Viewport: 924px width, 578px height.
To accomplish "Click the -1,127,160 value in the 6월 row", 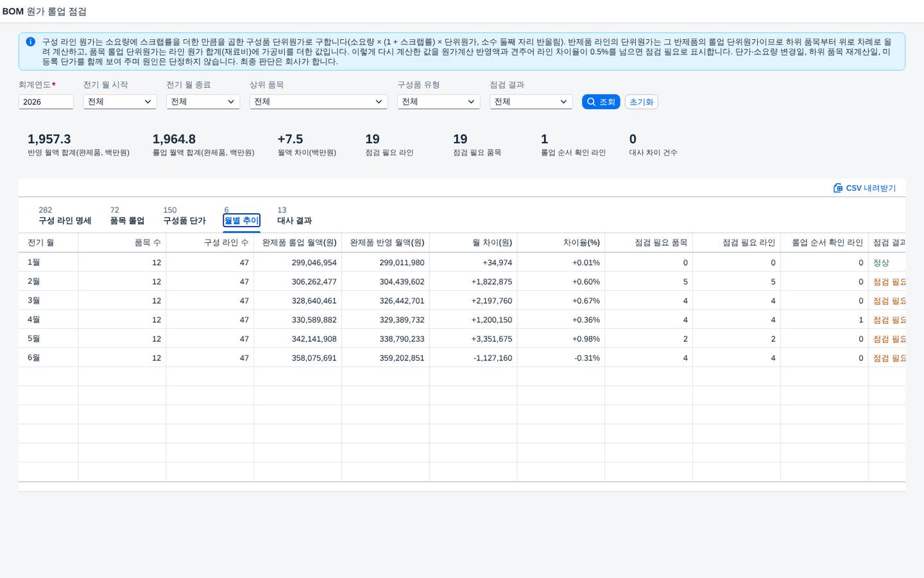I will 493,358.
